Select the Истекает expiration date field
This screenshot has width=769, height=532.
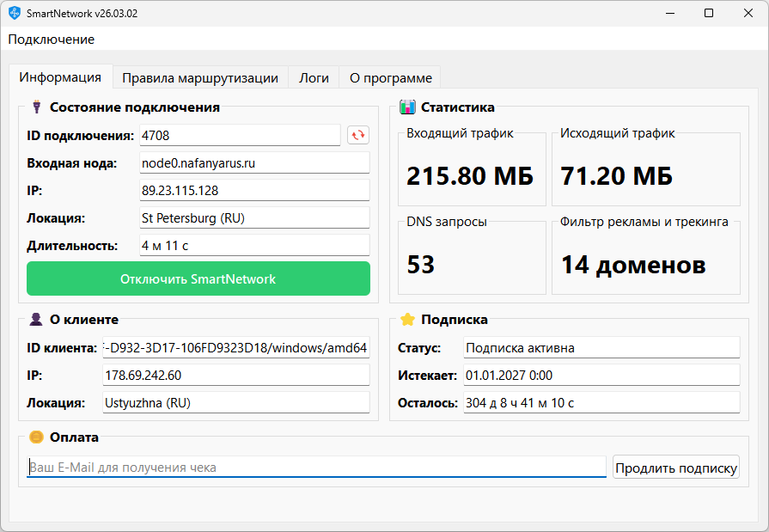click(600, 374)
